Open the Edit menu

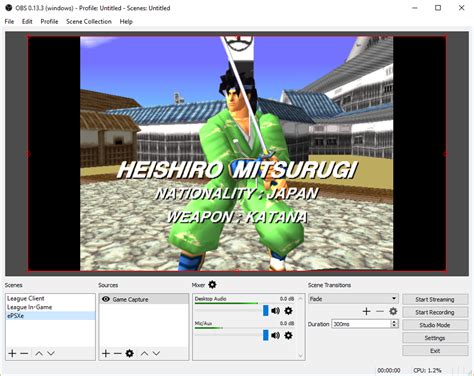point(27,22)
